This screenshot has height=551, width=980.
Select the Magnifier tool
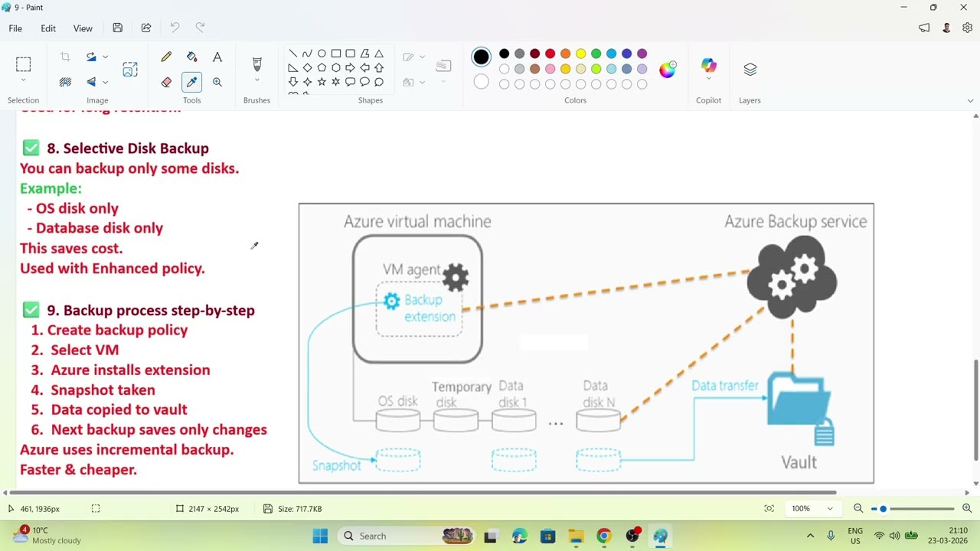point(217,82)
